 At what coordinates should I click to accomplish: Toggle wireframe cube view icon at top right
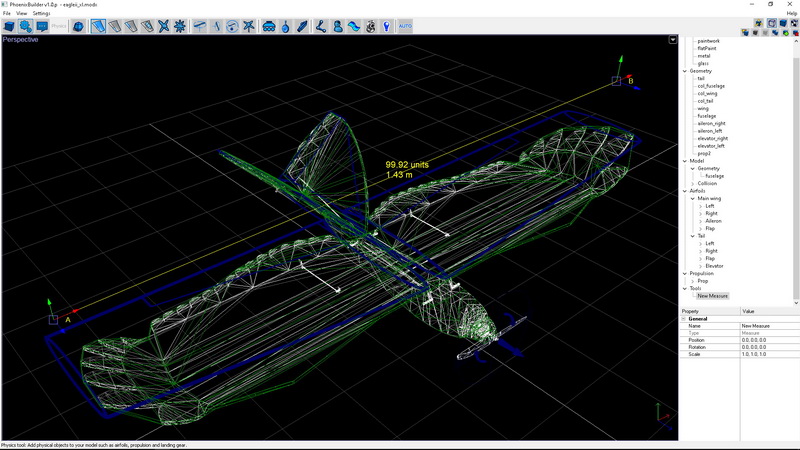[x=772, y=22]
